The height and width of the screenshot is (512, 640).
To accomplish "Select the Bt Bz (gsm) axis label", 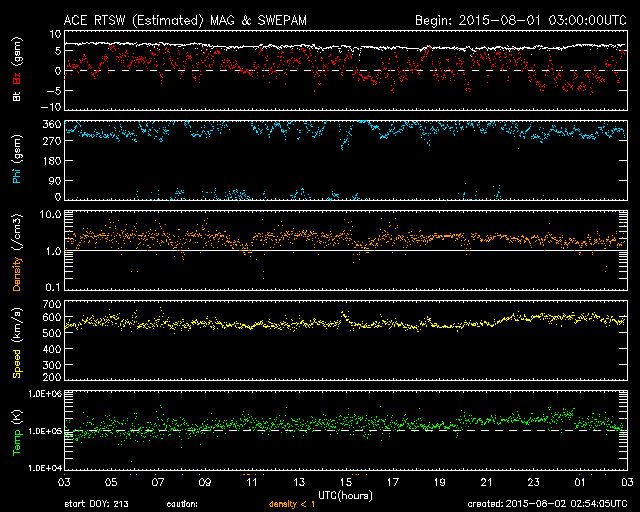I will click(x=16, y=70).
